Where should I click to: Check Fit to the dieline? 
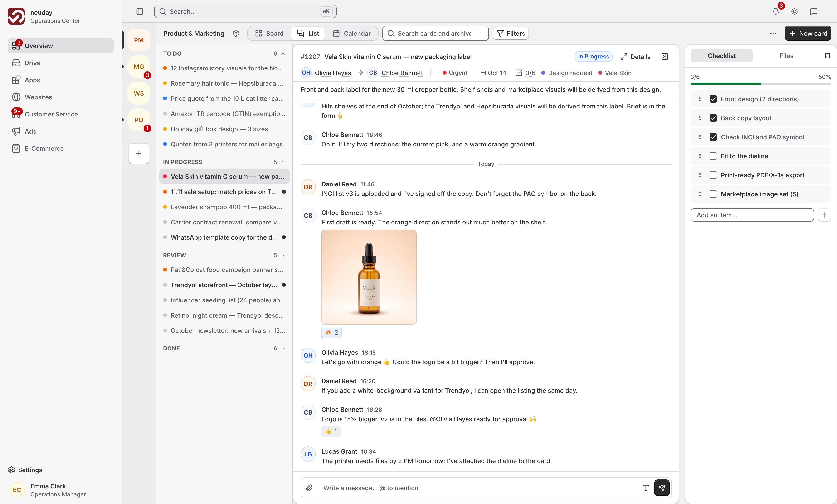click(x=713, y=156)
